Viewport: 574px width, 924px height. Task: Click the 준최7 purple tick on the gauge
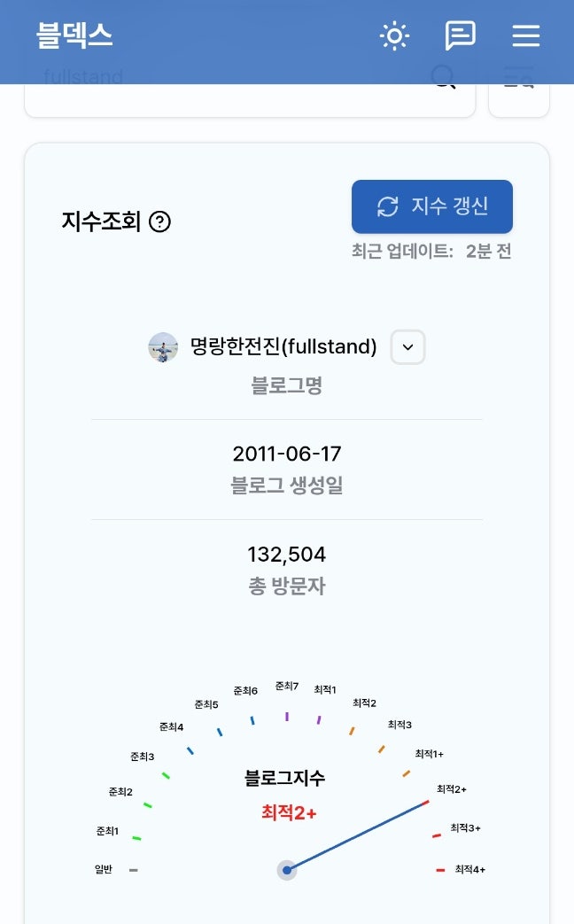coord(287,715)
